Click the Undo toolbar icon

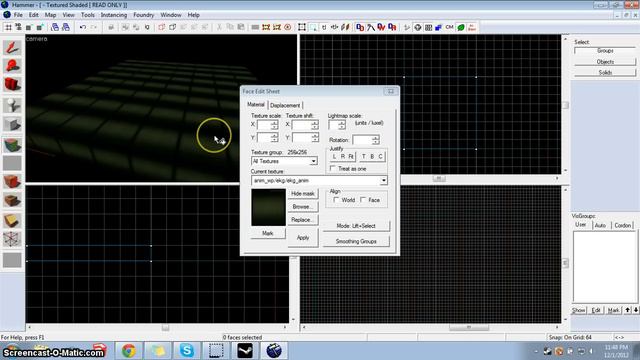[x=83, y=27]
